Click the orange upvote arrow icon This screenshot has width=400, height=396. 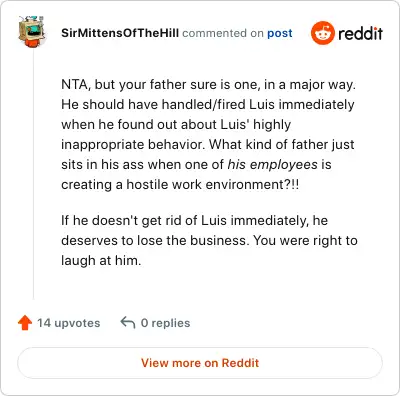click(x=25, y=323)
